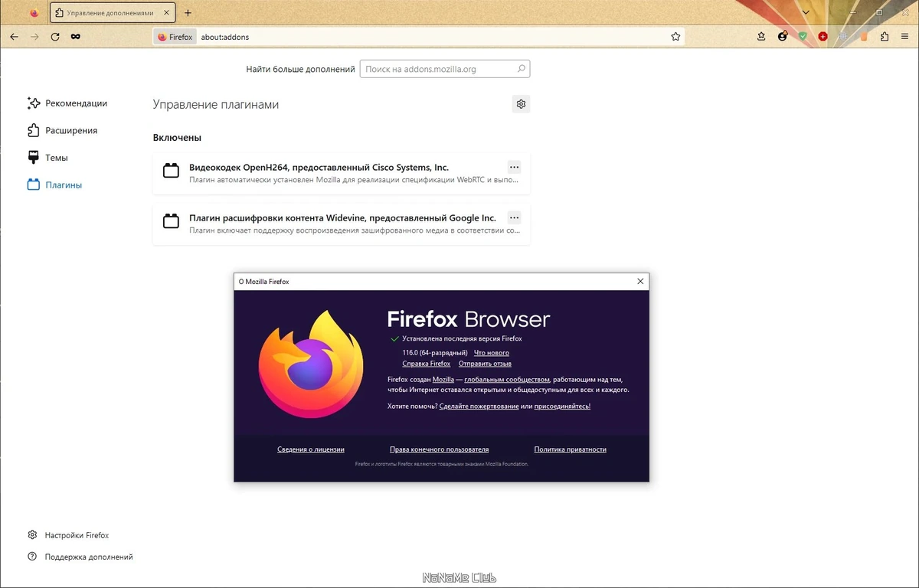Click the присоединяйтесь! link
Screen dimensions: 919x588
(x=562, y=407)
